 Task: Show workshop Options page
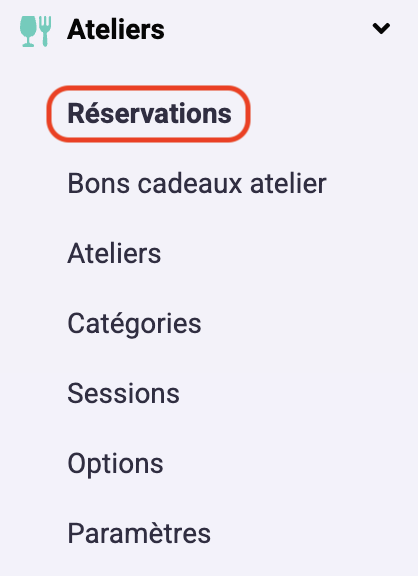click(x=115, y=464)
